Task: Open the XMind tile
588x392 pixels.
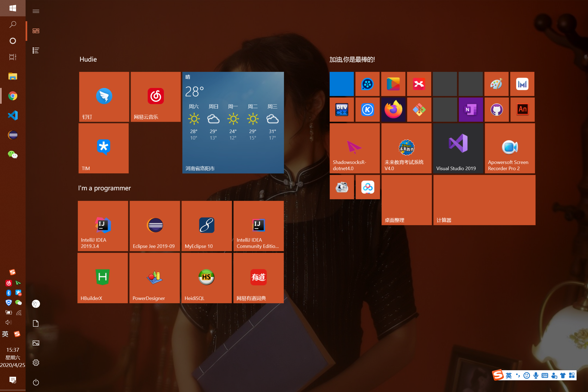Action: tap(419, 84)
